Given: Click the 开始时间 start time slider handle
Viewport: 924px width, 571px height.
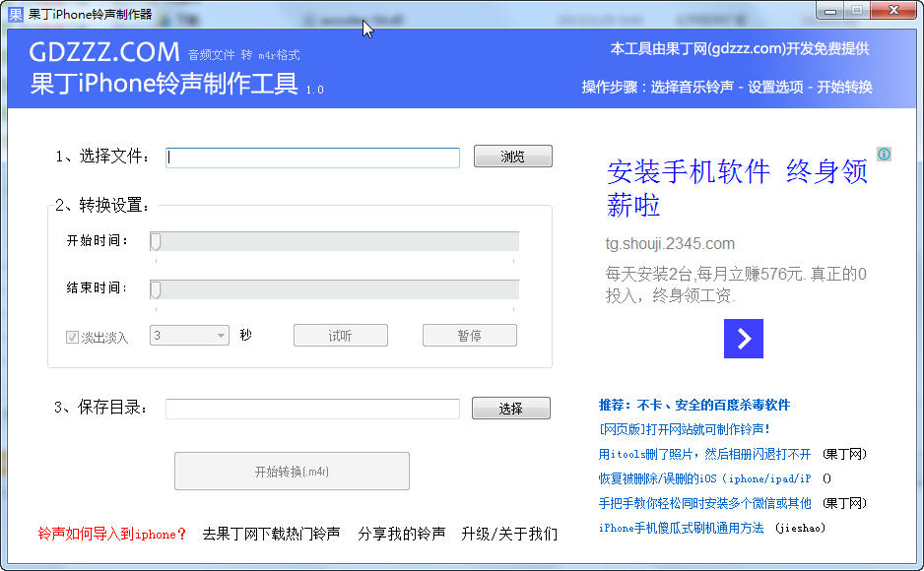Looking at the screenshot, I should coord(154,240).
